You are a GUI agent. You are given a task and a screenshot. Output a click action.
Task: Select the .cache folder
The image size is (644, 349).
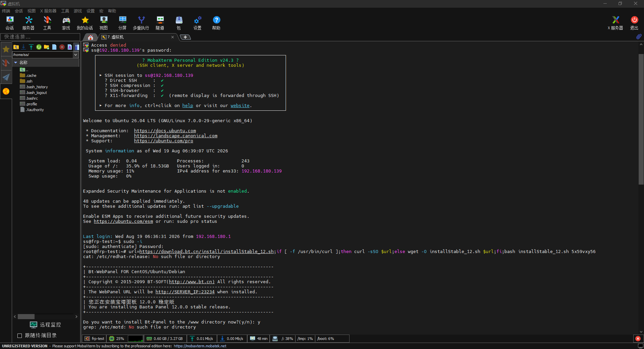pos(28,76)
